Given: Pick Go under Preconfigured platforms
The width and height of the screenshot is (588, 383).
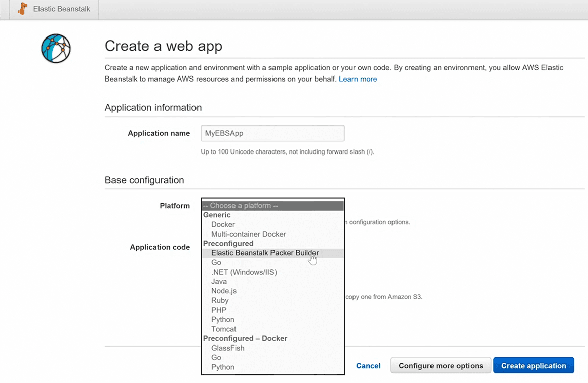Looking at the screenshot, I should (216, 262).
